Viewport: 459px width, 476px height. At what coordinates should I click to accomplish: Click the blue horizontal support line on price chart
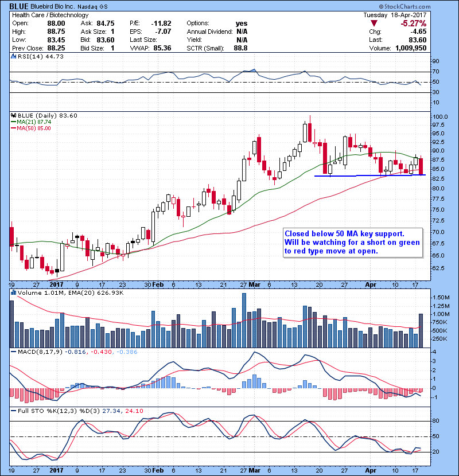pyautogui.click(x=369, y=175)
